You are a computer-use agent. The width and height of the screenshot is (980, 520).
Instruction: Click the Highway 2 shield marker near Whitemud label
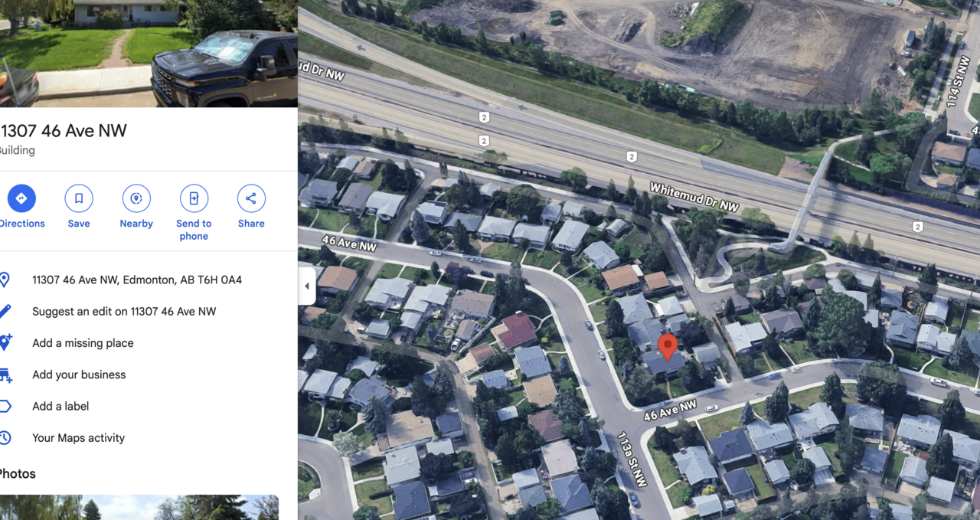click(x=632, y=156)
